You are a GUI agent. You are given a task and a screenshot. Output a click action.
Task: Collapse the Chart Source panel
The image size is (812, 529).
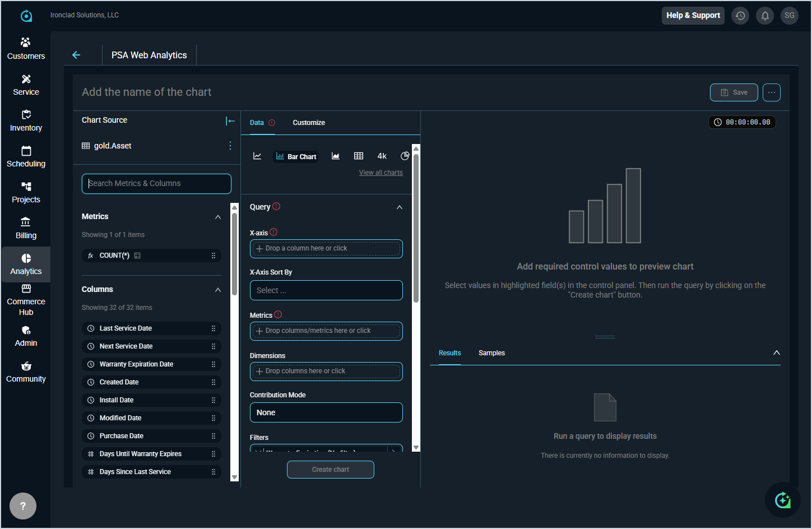230,120
